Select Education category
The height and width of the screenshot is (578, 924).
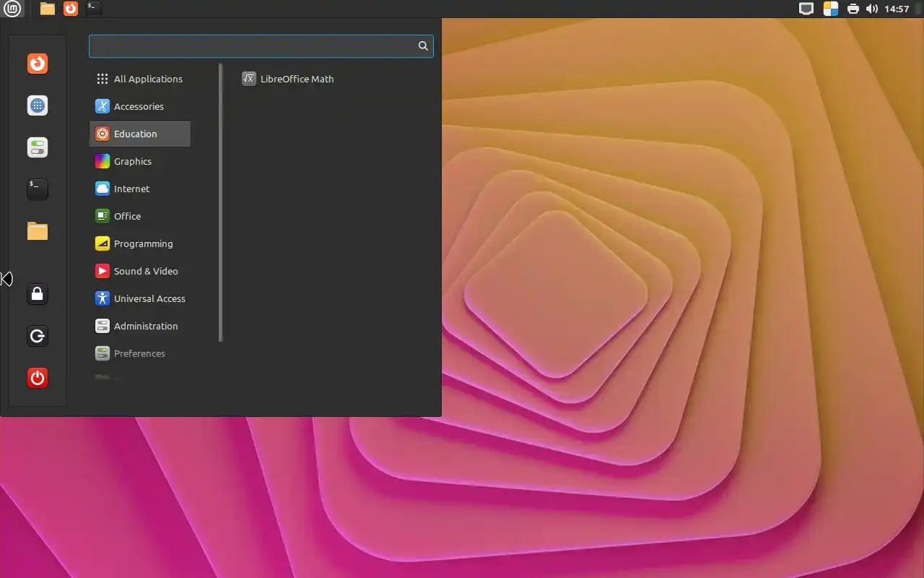coord(140,134)
